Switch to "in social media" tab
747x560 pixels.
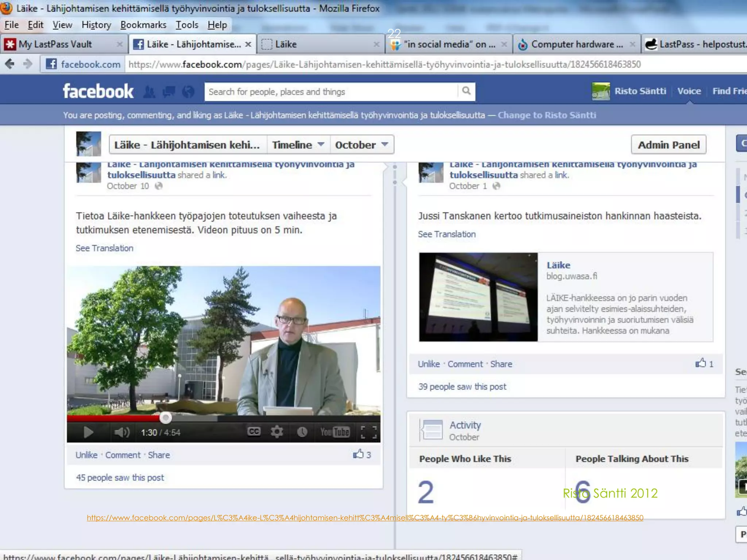coord(449,44)
